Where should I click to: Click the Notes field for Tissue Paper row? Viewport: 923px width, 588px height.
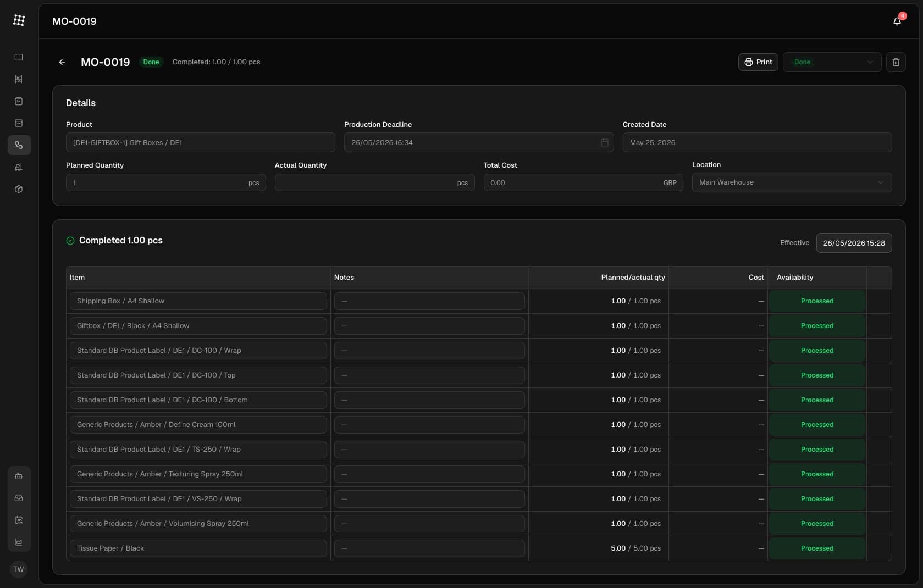click(x=429, y=548)
